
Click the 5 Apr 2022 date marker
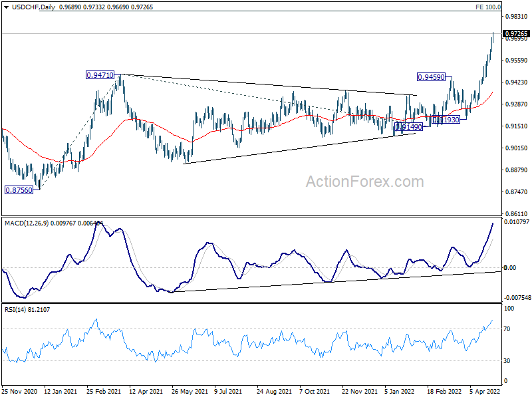pyautogui.click(x=485, y=391)
